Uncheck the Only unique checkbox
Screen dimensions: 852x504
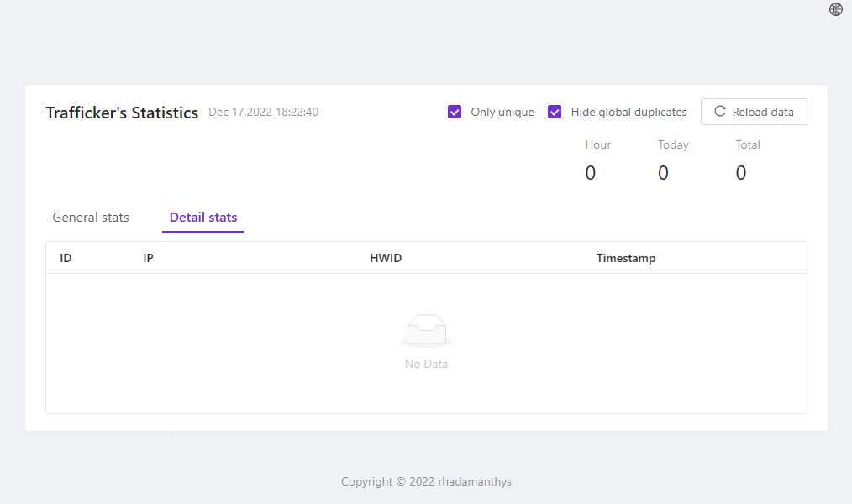455,112
